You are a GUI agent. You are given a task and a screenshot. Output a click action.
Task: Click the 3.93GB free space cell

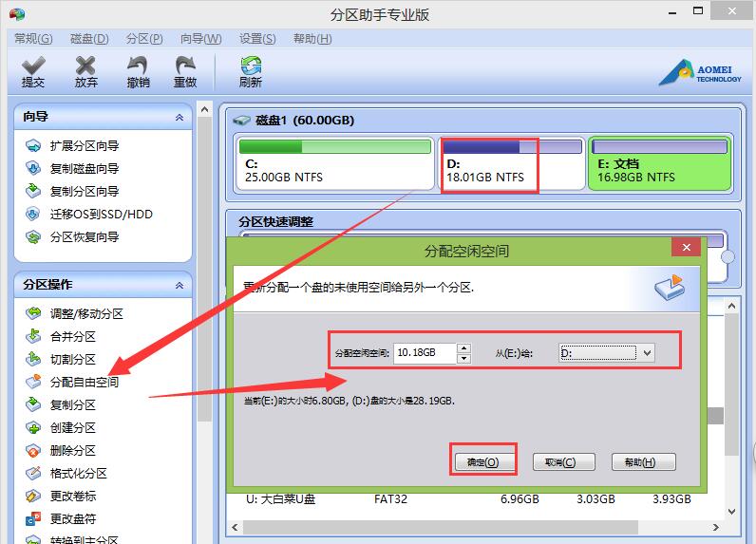[671, 499]
